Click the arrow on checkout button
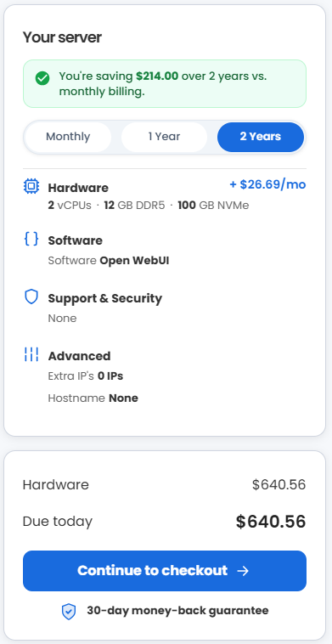Viewport: 332px width, 644px height. pyautogui.click(x=243, y=571)
